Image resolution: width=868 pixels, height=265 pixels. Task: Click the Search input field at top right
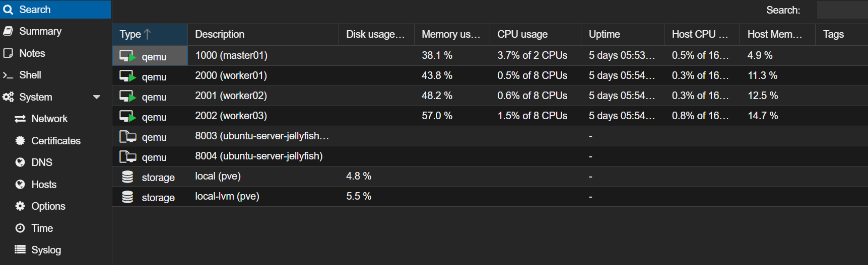click(842, 10)
